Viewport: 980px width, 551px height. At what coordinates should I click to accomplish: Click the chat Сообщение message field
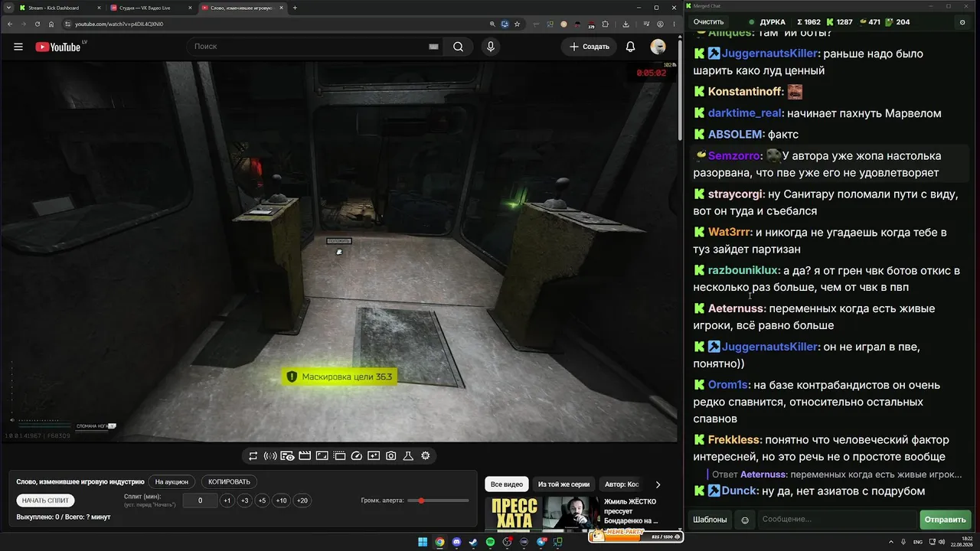(x=836, y=520)
